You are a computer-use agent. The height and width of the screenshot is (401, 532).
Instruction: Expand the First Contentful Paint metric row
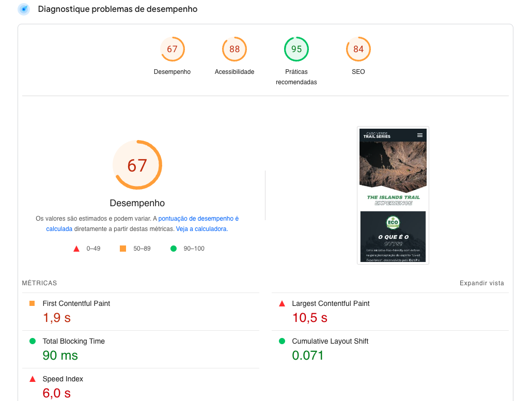[x=76, y=304]
